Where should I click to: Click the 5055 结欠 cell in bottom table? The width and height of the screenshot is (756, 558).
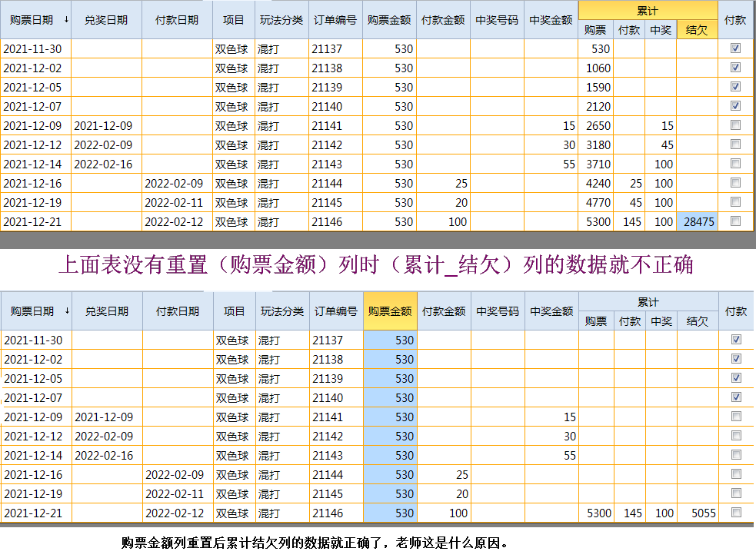tap(698, 513)
